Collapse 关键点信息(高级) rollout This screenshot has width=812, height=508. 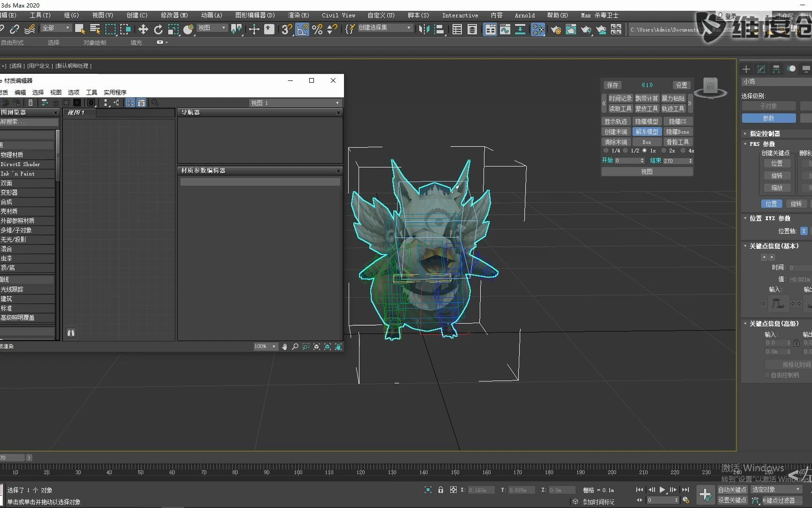(773, 324)
